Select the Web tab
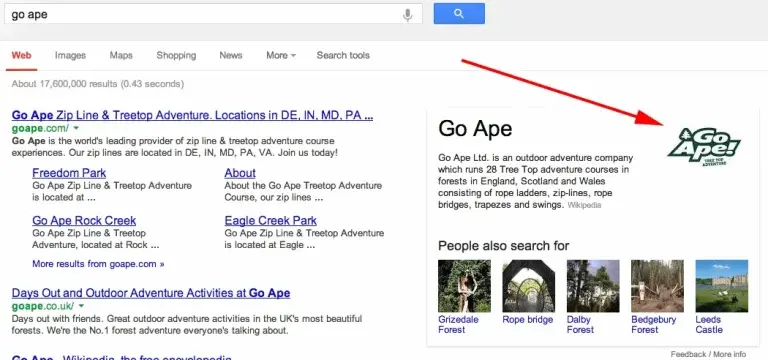The height and width of the screenshot is (360, 768). pyautogui.click(x=22, y=55)
